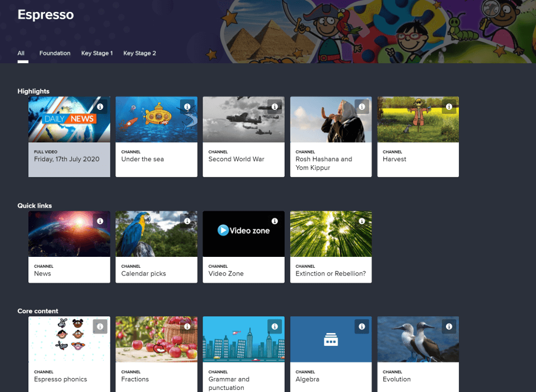Click info icon on Calendar picks card

point(187,221)
